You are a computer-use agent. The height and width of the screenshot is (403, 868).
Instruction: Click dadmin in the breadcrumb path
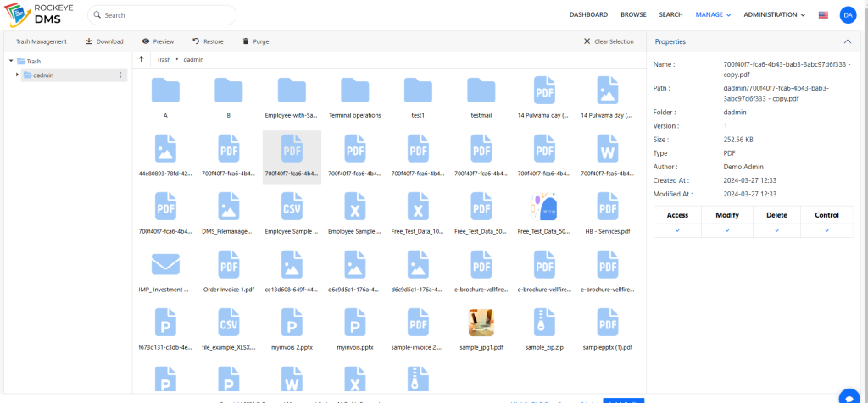tap(194, 59)
